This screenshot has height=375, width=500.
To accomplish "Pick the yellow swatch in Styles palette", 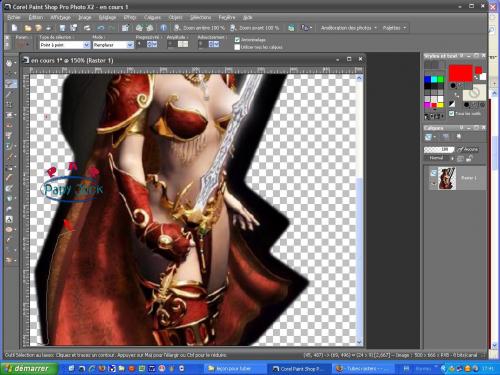I will tap(440, 105).
